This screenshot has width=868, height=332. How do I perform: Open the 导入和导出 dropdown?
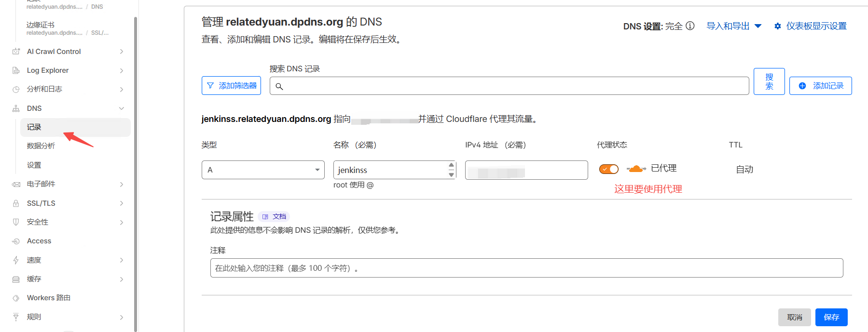click(x=734, y=26)
